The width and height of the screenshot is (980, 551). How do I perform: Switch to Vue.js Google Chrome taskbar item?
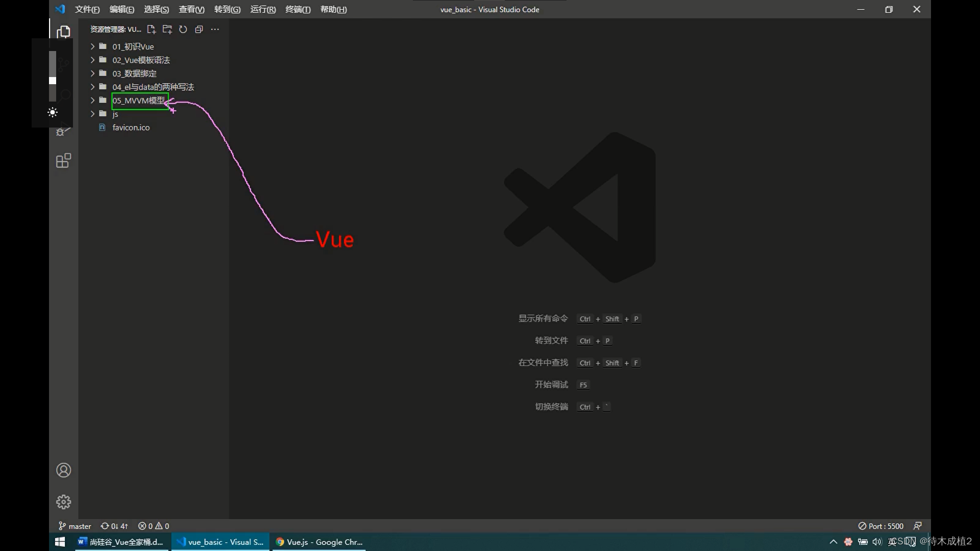pyautogui.click(x=320, y=542)
